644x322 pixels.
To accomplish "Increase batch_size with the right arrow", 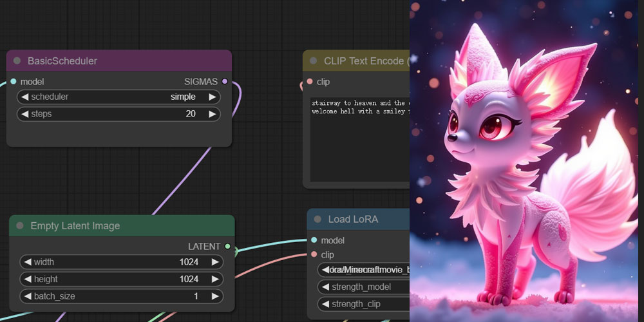I will tap(215, 296).
